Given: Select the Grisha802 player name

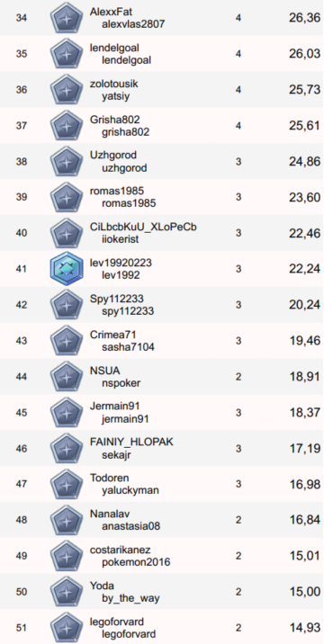Looking at the screenshot, I should point(114,120).
